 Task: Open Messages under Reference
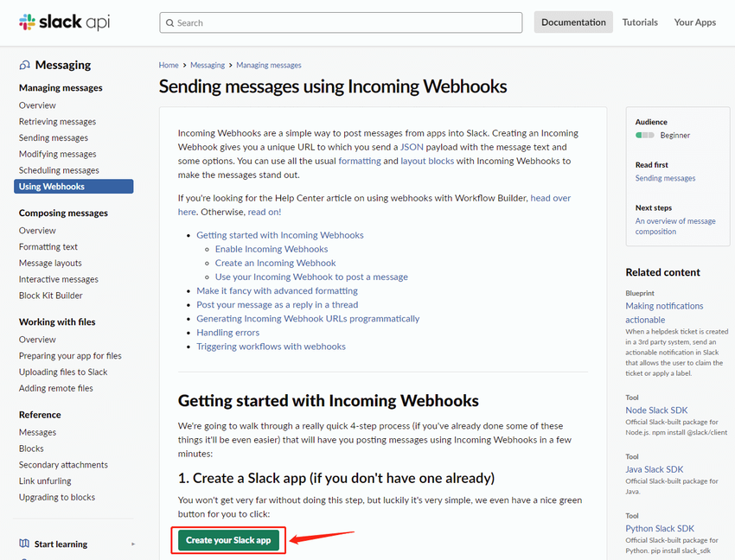[x=37, y=433]
